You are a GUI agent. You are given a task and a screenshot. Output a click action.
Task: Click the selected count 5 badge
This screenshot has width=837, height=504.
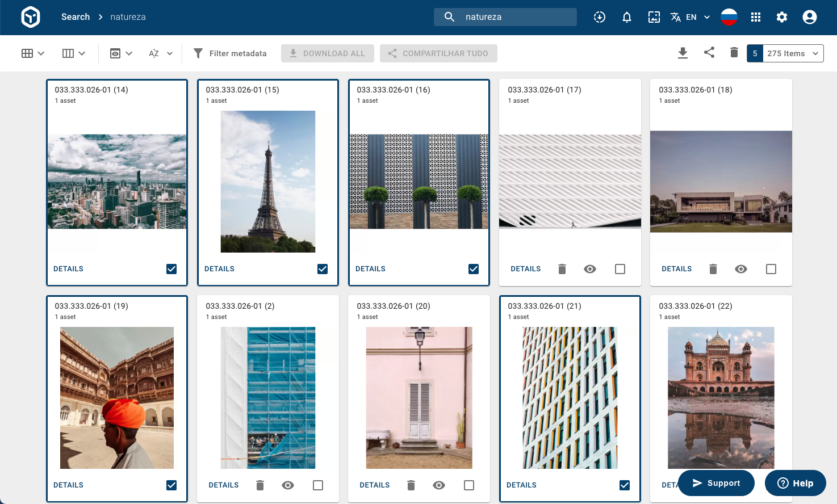click(755, 53)
